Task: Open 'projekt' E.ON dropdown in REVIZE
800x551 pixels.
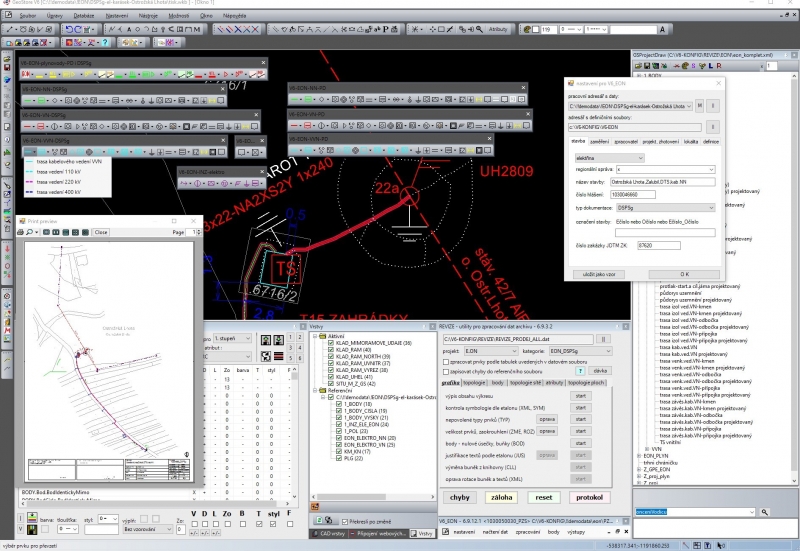Action: pos(491,351)
